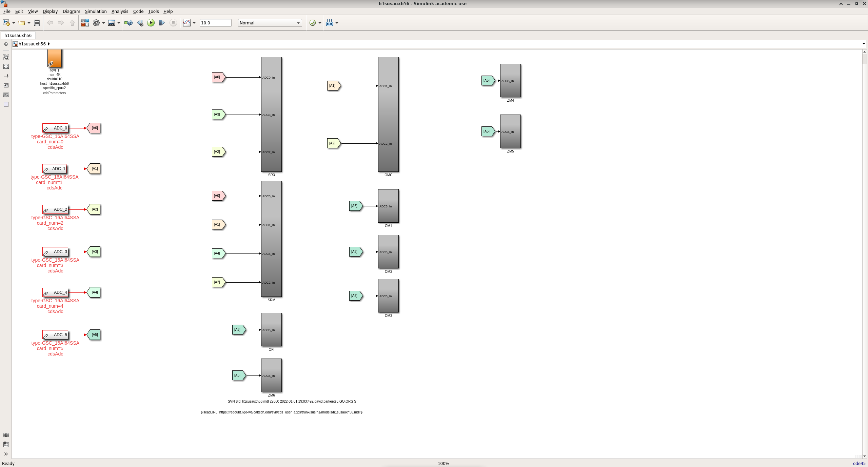
Task: Expand the h1susauxh56 breadcrumb arrow
Action: click(x=49, y=44)
